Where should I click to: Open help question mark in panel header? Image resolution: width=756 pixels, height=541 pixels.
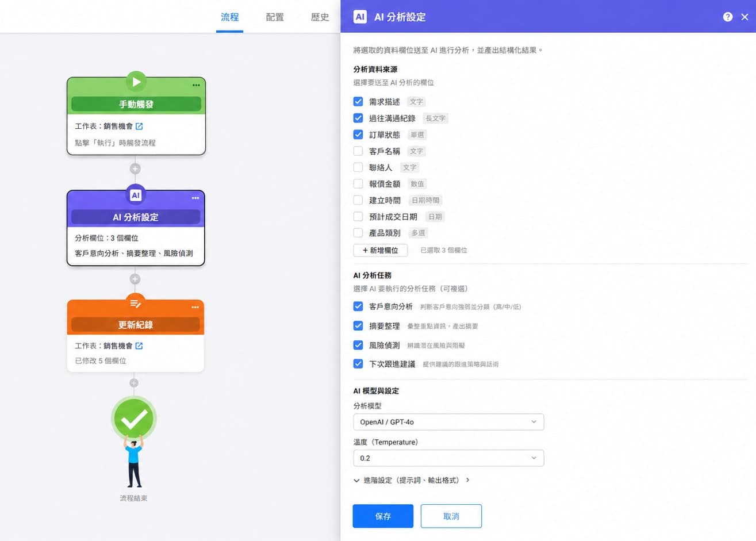click(728, 17)
